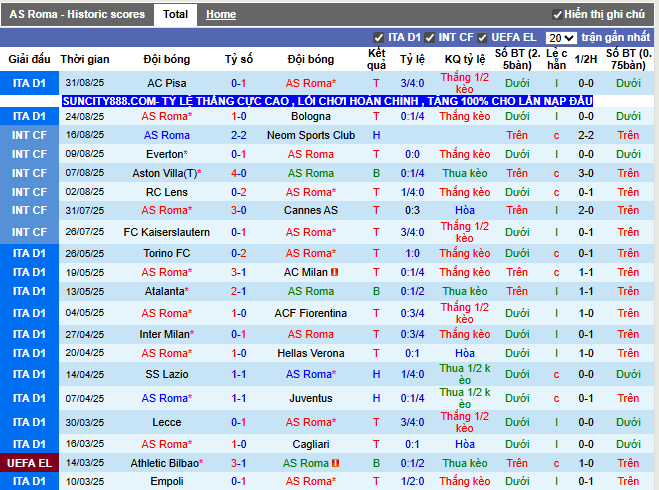This screenshot has width=659, height=490.
Task: Click the 'Kết quả' column header
Action: point(376,59)
